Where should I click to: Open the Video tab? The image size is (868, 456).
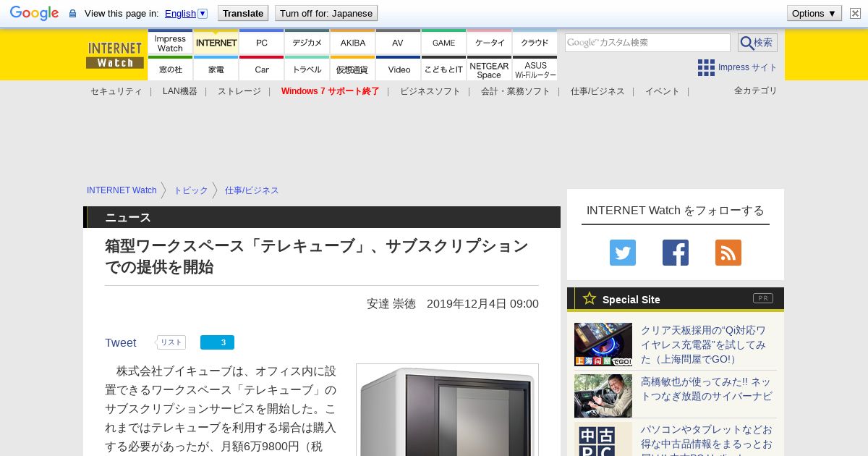coord(398,69)
